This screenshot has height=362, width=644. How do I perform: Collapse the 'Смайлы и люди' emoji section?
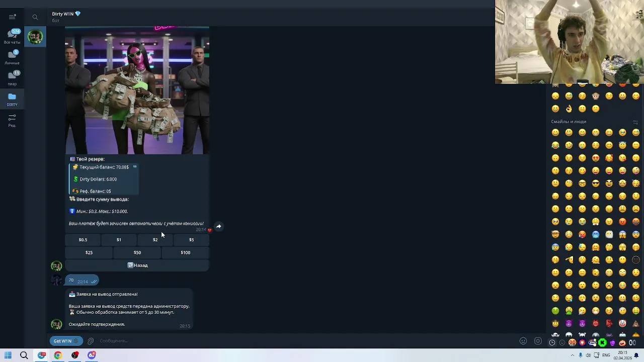(569, 121)
